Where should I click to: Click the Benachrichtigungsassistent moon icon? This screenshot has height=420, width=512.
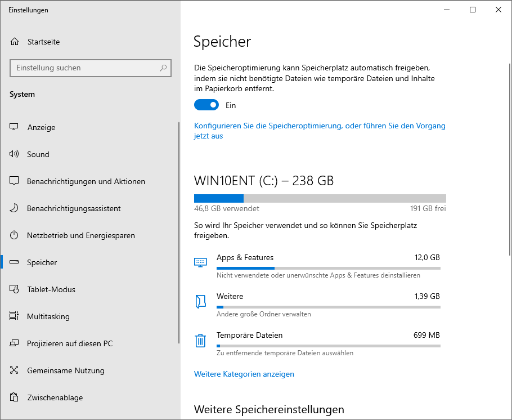15,208
